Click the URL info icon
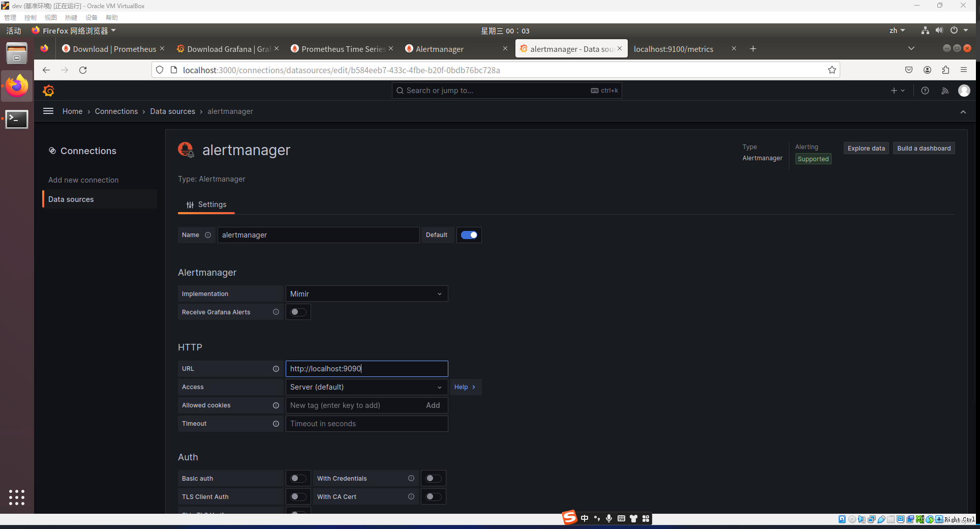This screenshot has width=980, height=529. (276, 369)
